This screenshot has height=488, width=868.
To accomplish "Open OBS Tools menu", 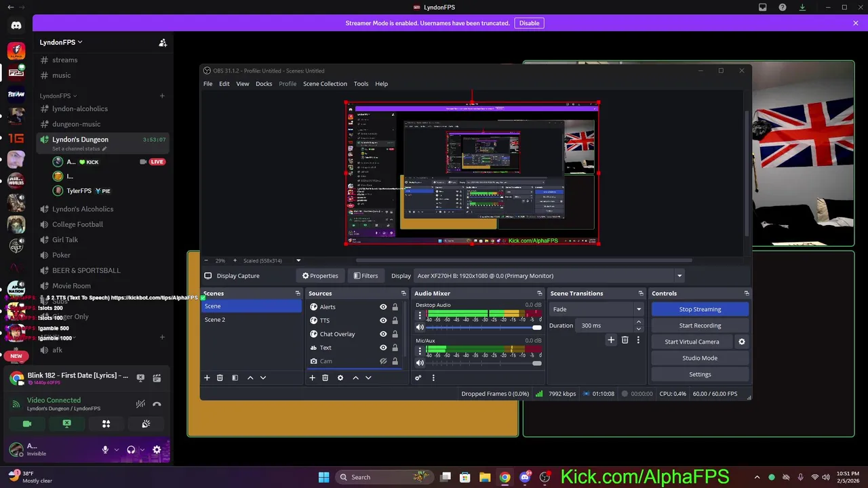I will click(361, 84).
